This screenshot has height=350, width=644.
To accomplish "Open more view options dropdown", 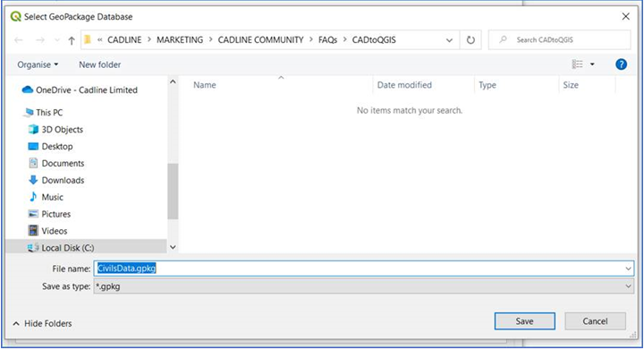I will coord(592,64).
